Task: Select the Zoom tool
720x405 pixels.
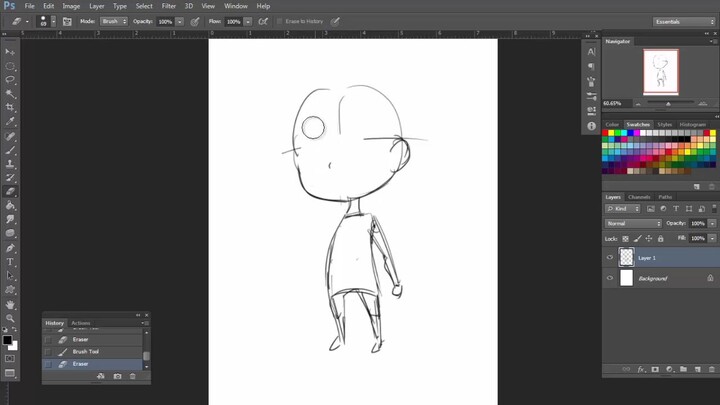Action: (10, 318)
